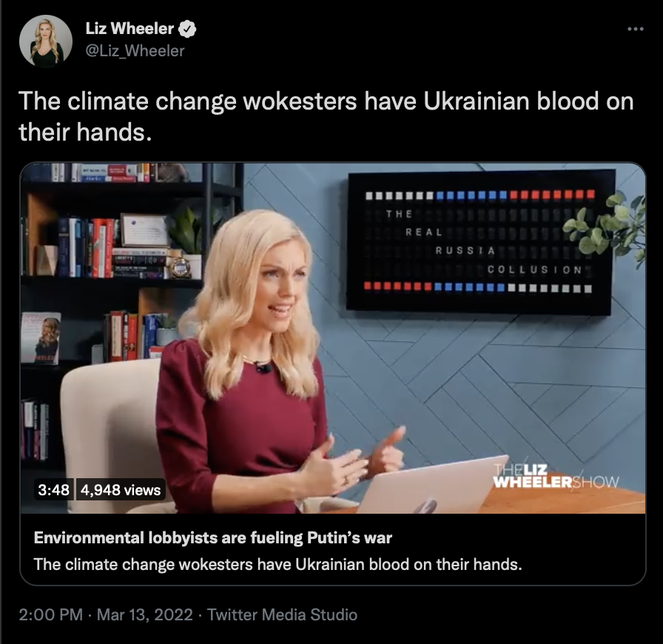Open the 2:00 PM timestamp link
The width and height of the screenshot is (663, 644).
pos(51,614)
